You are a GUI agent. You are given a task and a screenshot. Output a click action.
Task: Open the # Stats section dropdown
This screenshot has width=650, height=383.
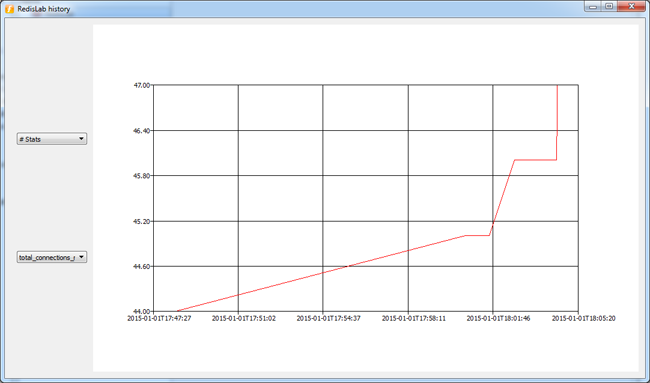pos(52,139)
